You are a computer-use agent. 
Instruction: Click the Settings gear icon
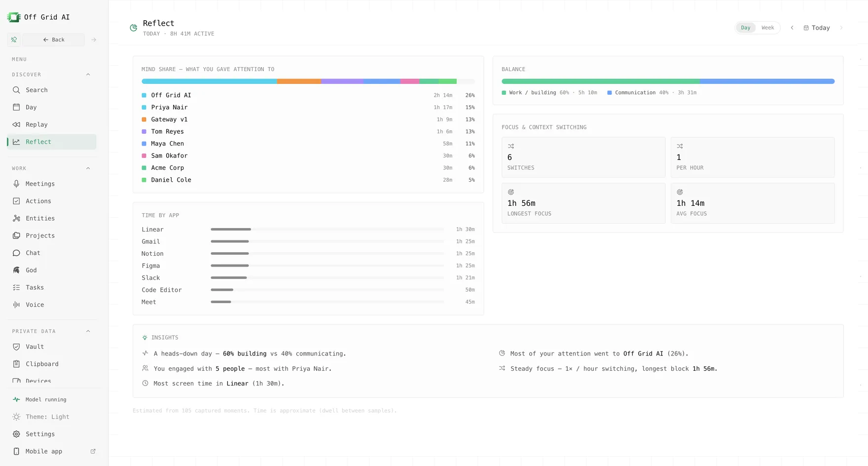[16, 434]
